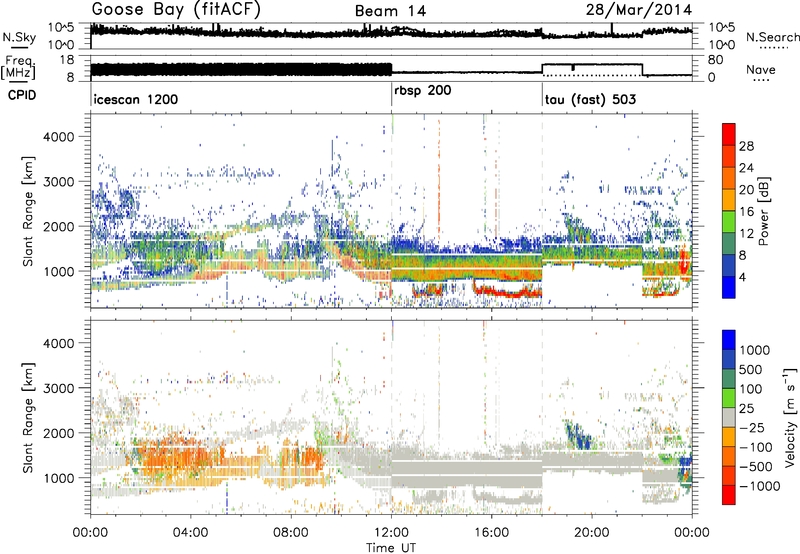
Task: Click the 'CPID' row label
Action: tap(22, 95)
